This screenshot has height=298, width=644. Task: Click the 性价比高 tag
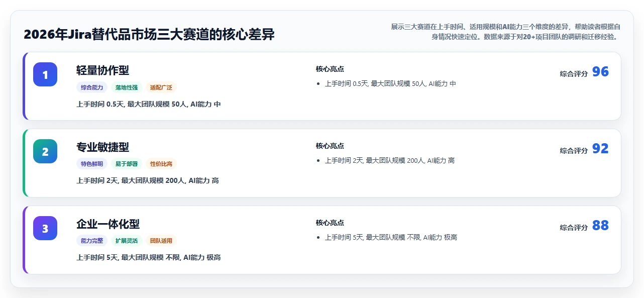161,164
